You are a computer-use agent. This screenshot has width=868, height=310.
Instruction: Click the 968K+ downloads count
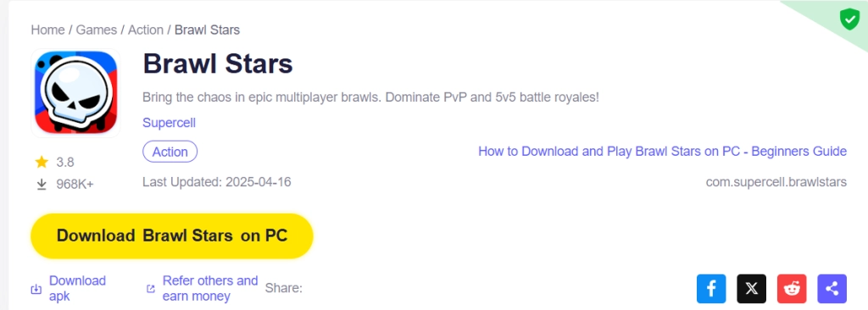click(75, 185)
